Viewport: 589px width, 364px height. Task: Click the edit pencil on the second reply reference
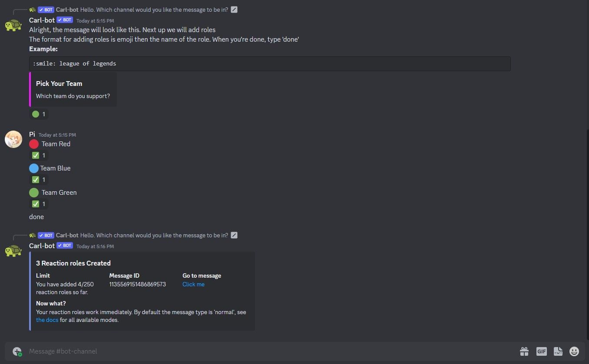[234, 235]
